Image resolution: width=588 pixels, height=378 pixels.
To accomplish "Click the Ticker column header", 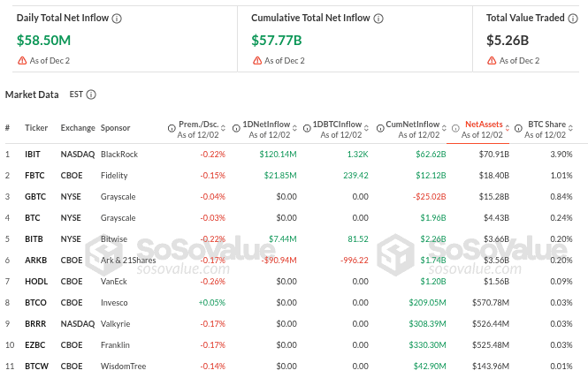I will point(36,128).
